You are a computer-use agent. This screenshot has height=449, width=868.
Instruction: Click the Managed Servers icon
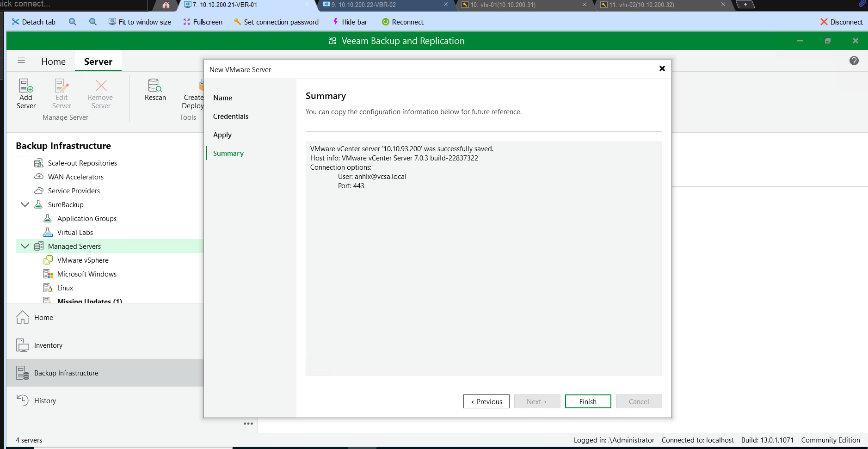pyautogui.click(x=39, y=246)
